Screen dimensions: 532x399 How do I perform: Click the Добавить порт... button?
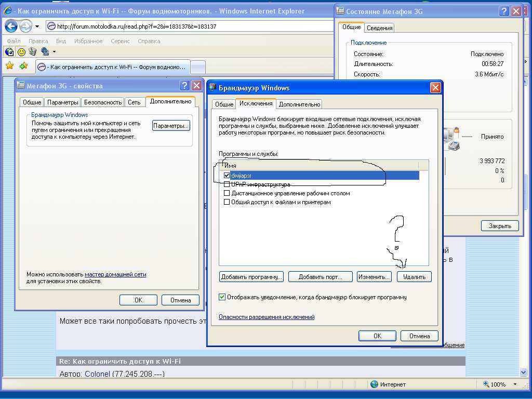click(320, 277)
